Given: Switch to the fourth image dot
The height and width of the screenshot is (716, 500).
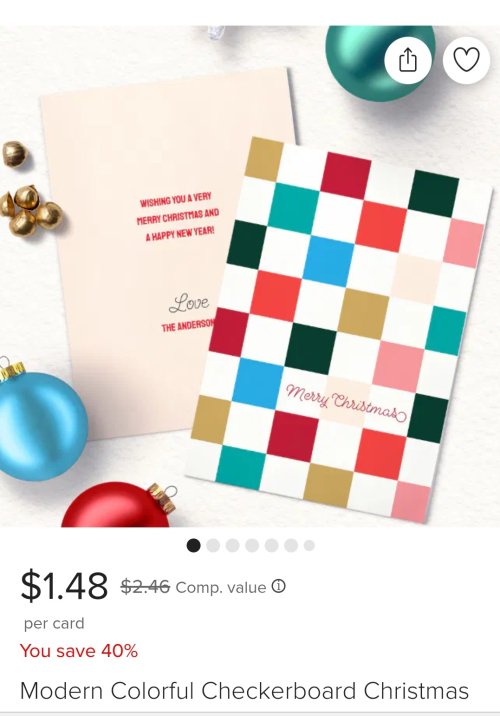Looking at the screenshot, I should 252,545.
